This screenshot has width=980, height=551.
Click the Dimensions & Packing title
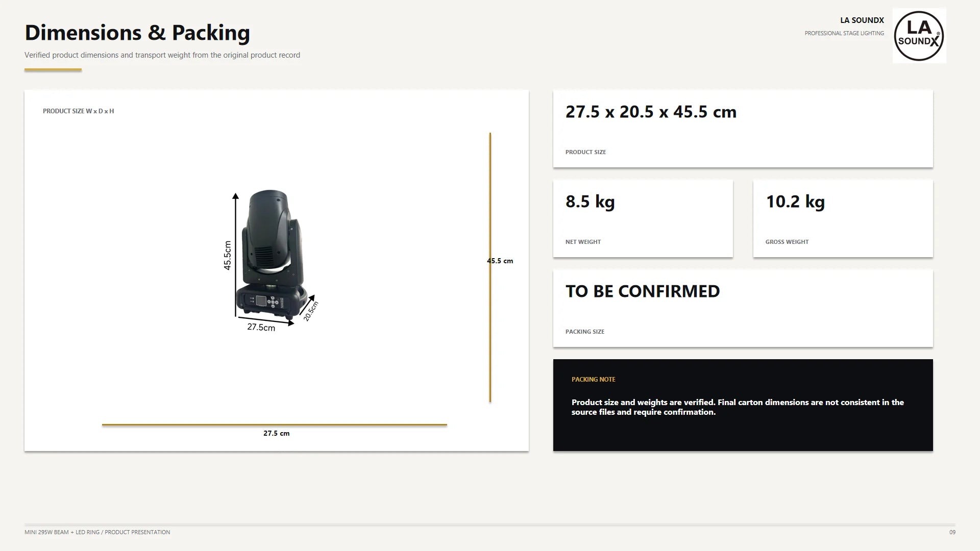[137, 33]
